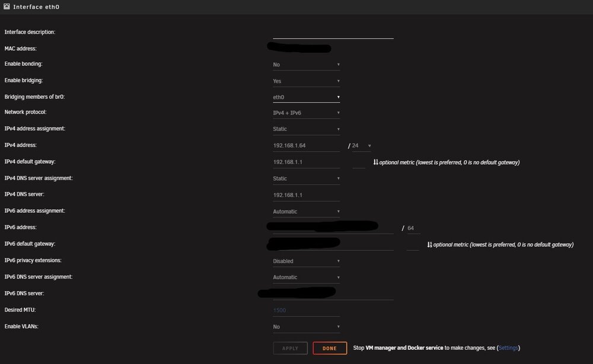Screen dimensions: 593x364
Task: Open IPv6 DNS server assignment dropdown
Action: tap(307, 277)
